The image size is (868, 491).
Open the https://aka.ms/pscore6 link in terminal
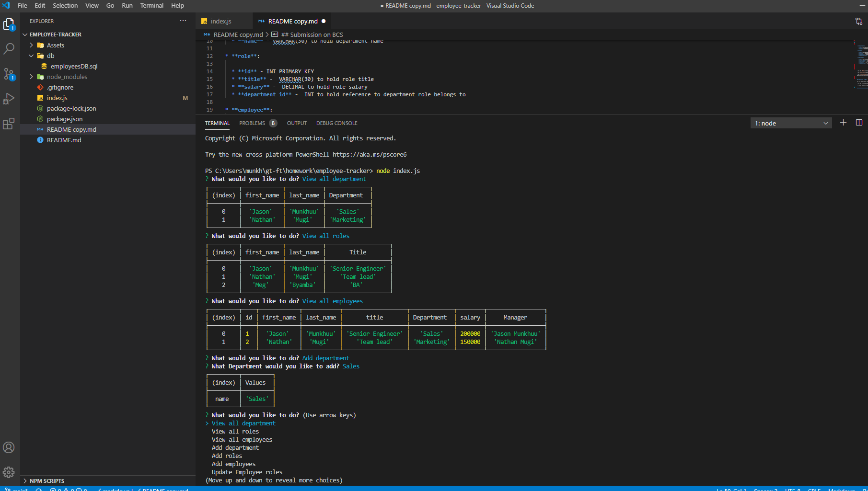(x=370, y=154)
